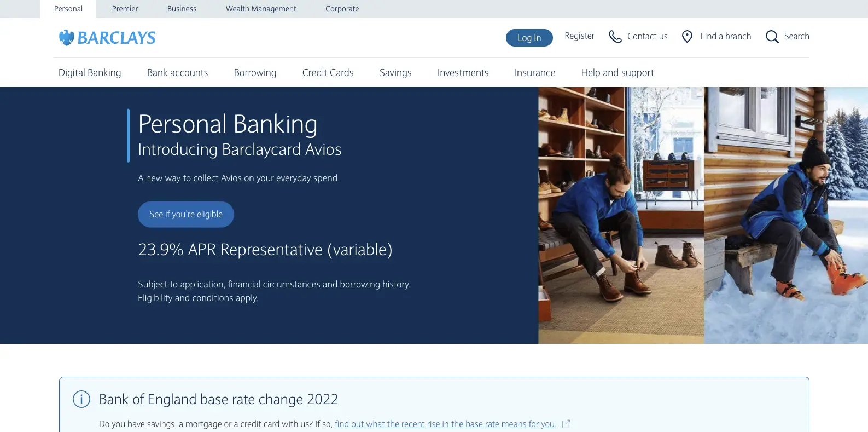Open the Borrowing menu
The height and width of the screenshot is (432, 868).
255,73
